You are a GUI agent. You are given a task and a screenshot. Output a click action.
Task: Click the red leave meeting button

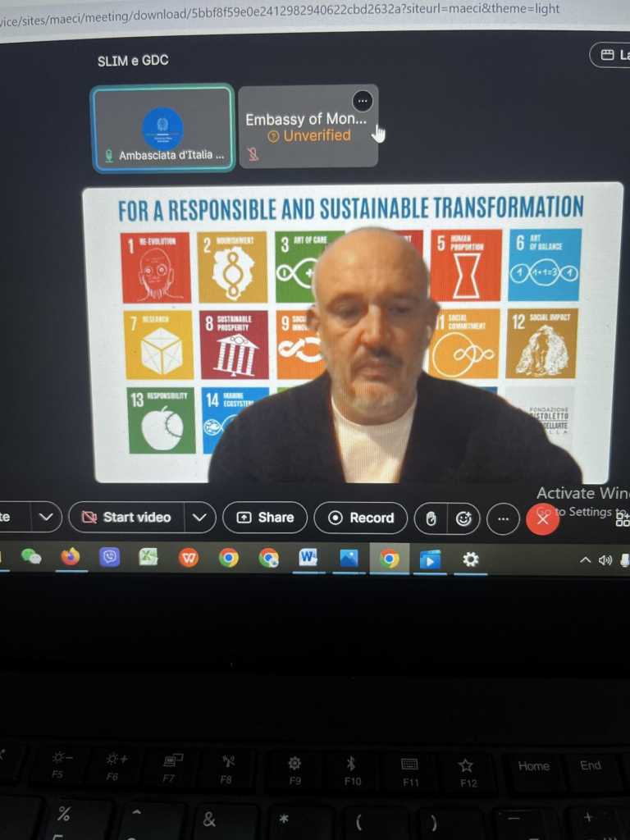(x=542, y=518)
